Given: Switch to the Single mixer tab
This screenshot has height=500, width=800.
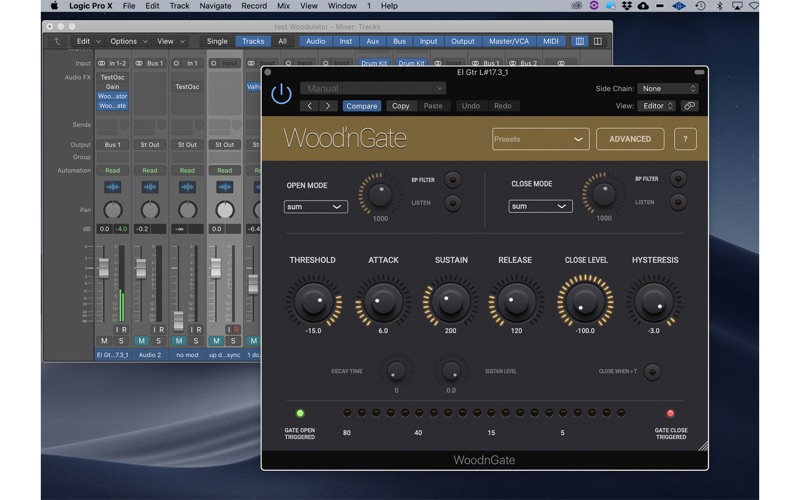Looking at the screenshot, I should coord(217,41).
